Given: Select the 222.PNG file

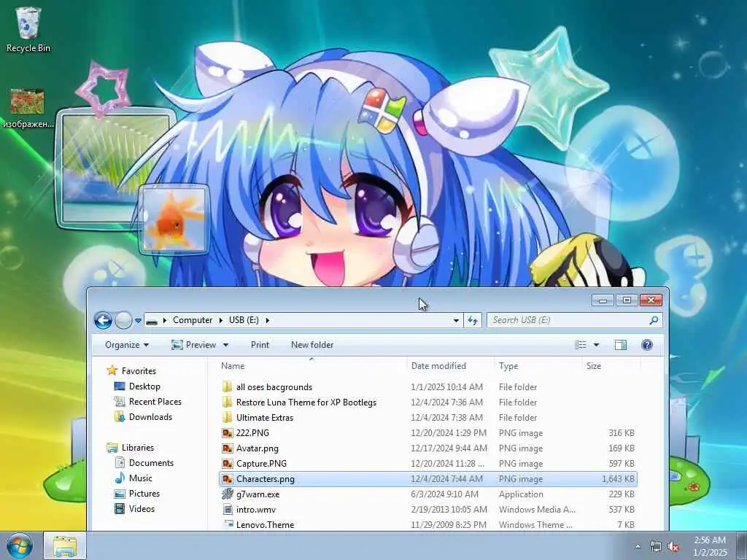Looking at the screenshot, I should tap(427, 433).
